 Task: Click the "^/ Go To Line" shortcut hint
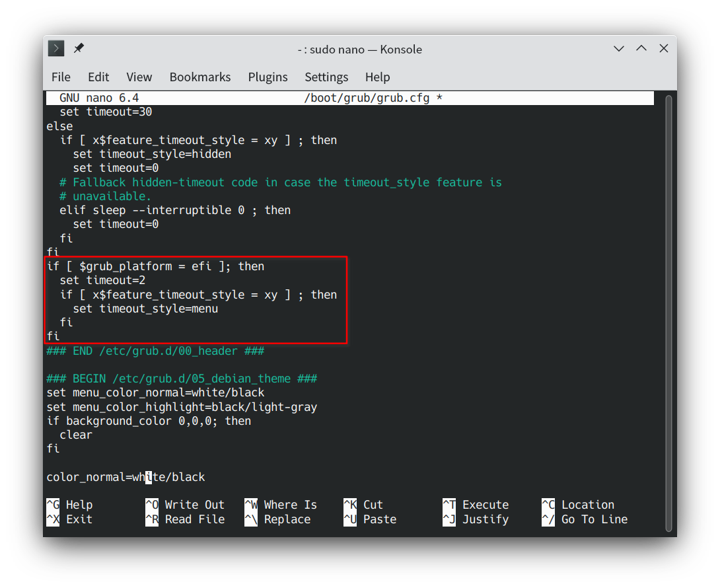[x=585, y=519]
